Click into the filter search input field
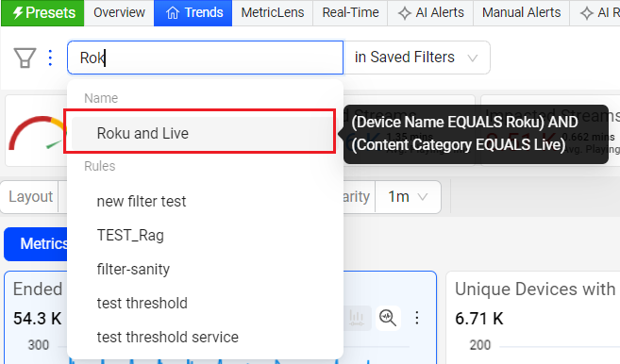Image resolution: width=620 pixels, height=364 pixels. click(x=205, y=58)
